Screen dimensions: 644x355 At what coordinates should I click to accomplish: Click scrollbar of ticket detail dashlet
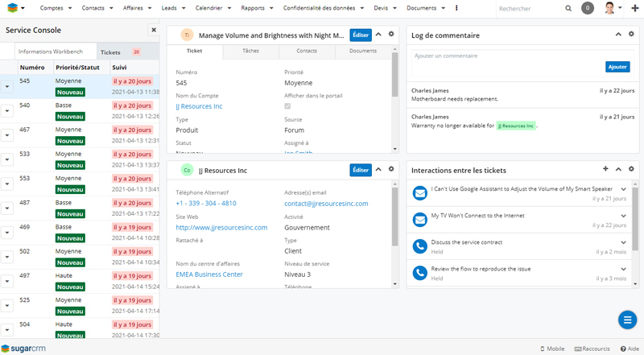point(394,75)
